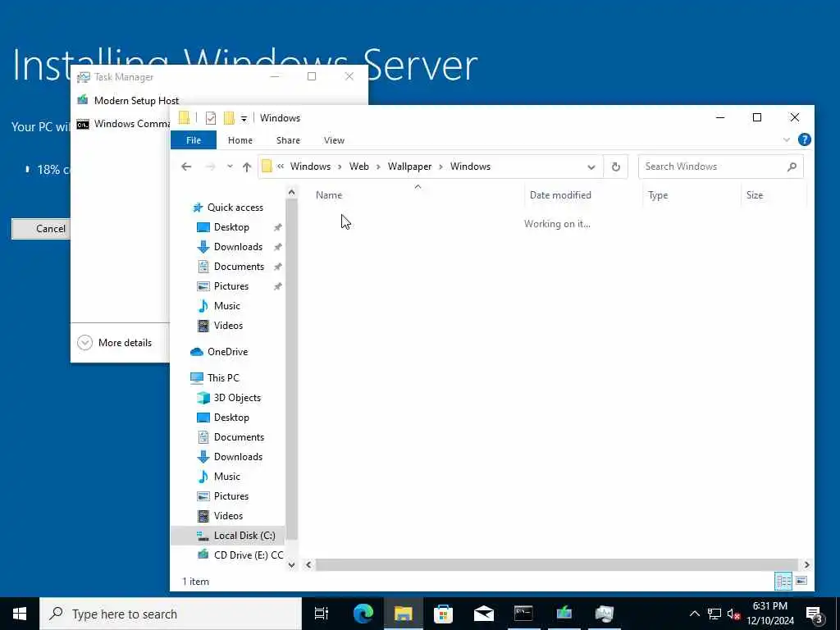Open the clock and date flyout
Screen dimensions: 840x630
[769, 614]
